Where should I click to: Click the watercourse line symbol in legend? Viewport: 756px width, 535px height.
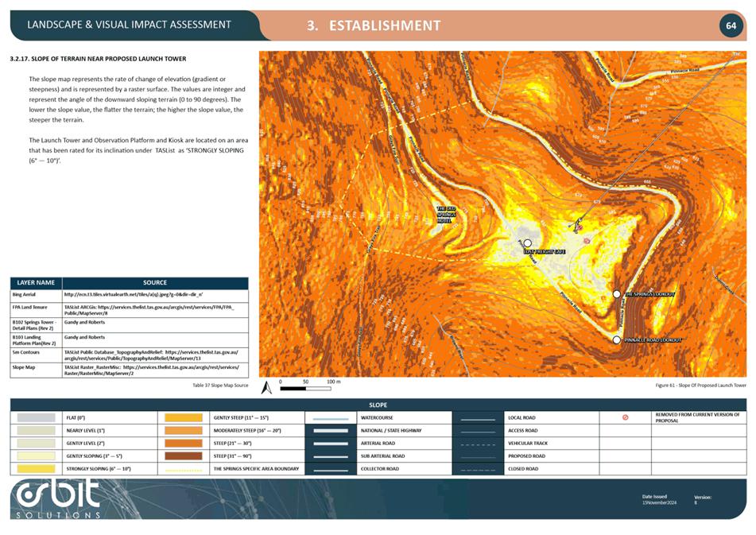[330, 418]
